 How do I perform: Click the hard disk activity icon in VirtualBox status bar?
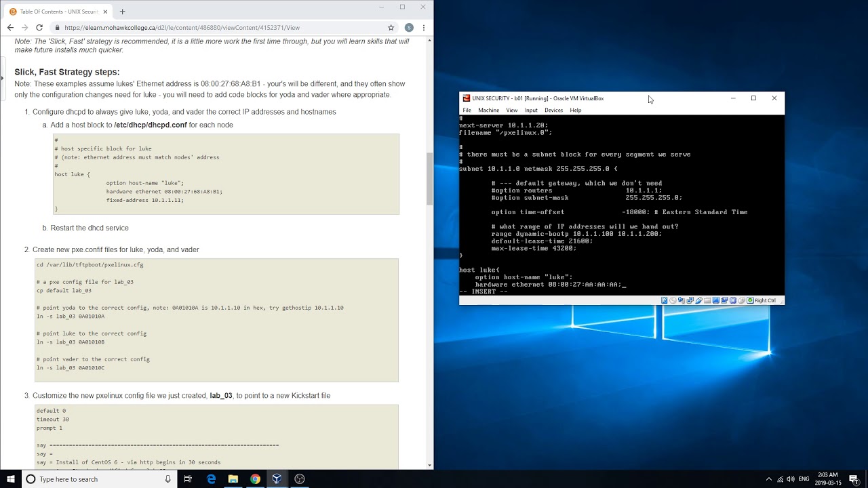click(665, 300)
